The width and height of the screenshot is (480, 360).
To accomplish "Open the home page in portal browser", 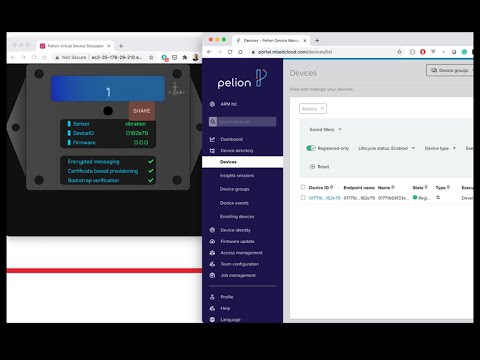I will [240, 52].
